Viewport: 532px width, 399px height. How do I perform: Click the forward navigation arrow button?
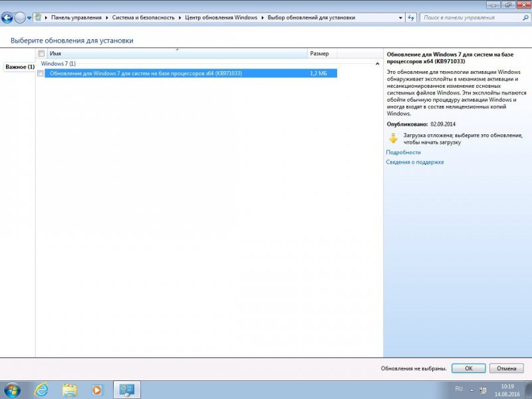(x=20, y=18)
